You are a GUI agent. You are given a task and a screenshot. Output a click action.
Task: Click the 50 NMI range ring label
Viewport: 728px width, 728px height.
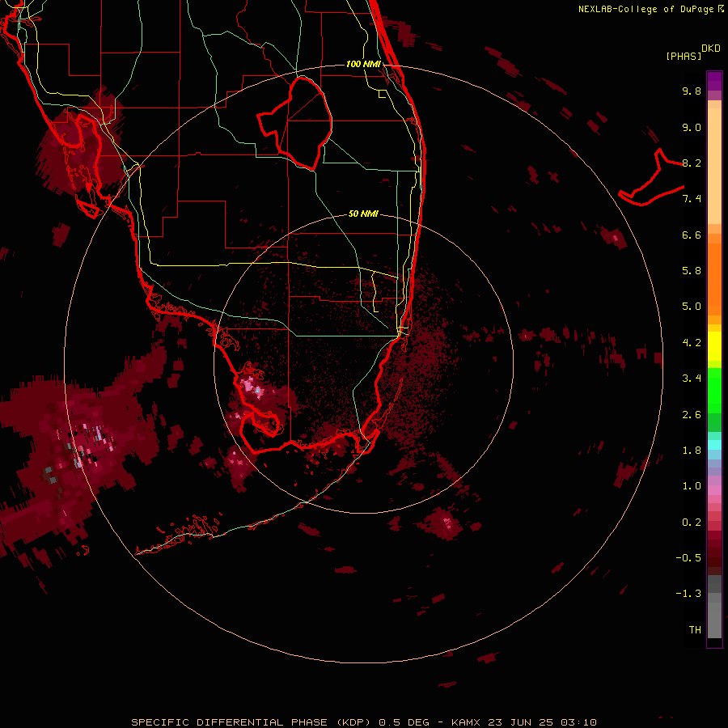363,214
